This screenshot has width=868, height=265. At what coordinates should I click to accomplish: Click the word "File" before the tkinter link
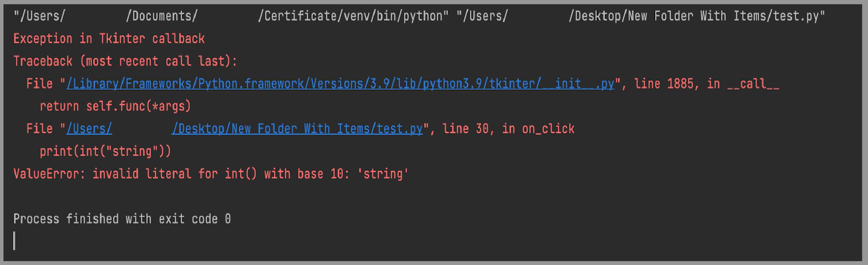click(39, 84)
